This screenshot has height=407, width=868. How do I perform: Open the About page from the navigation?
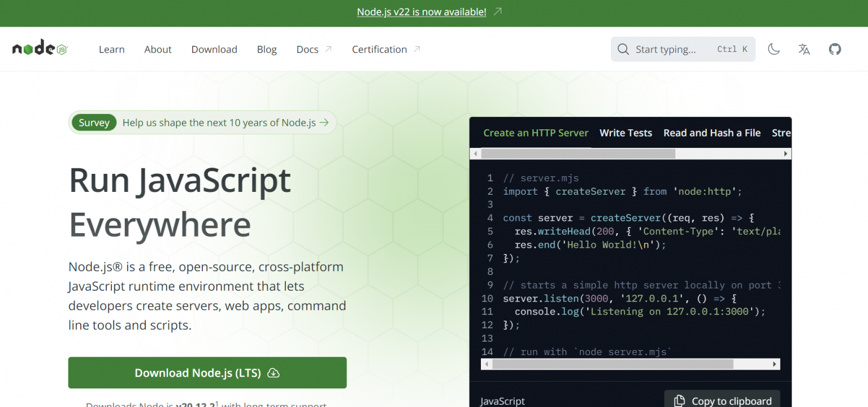pyautogui.click(x=158, y=49)
